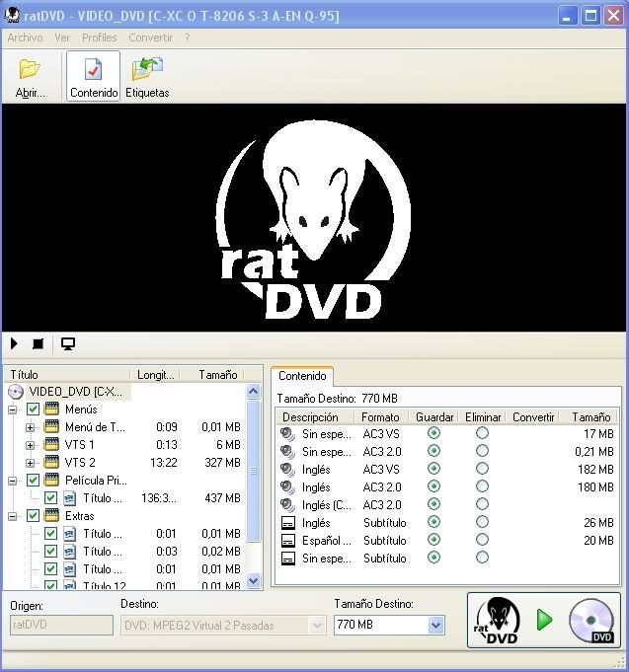
Task: Uncheck the Película Pri... checkbox
Action: tap(33, 480)
